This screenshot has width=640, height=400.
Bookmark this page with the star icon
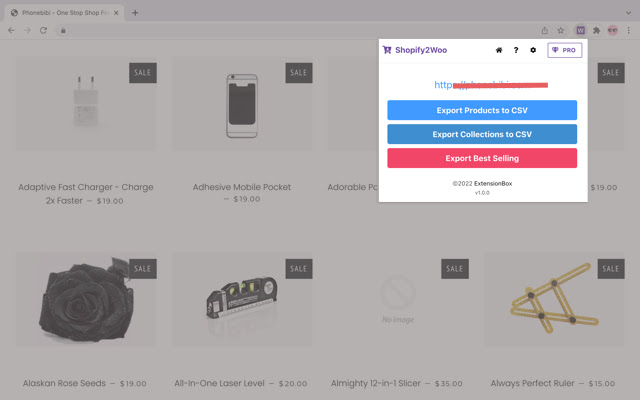tap(561, 30)
